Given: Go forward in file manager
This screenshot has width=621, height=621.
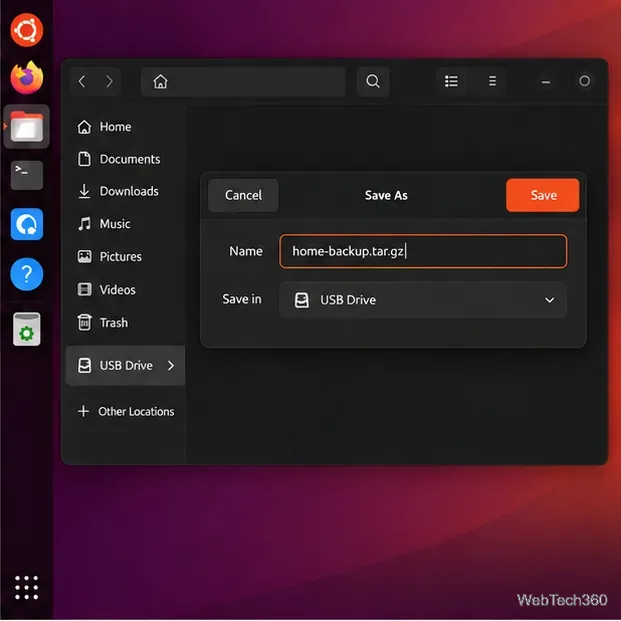Looking at the screenshot, I should coord(109,82).
